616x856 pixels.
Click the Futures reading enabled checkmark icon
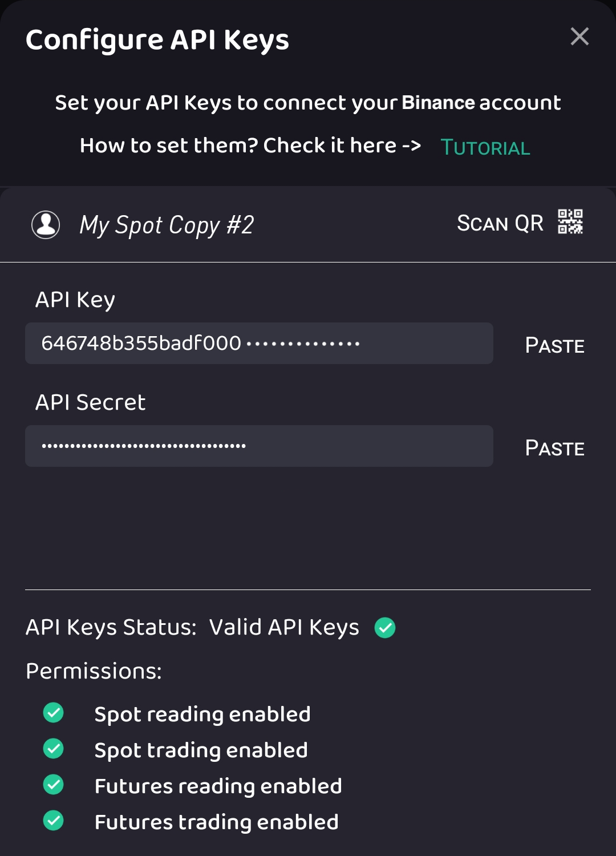click(x=53, y=785)
